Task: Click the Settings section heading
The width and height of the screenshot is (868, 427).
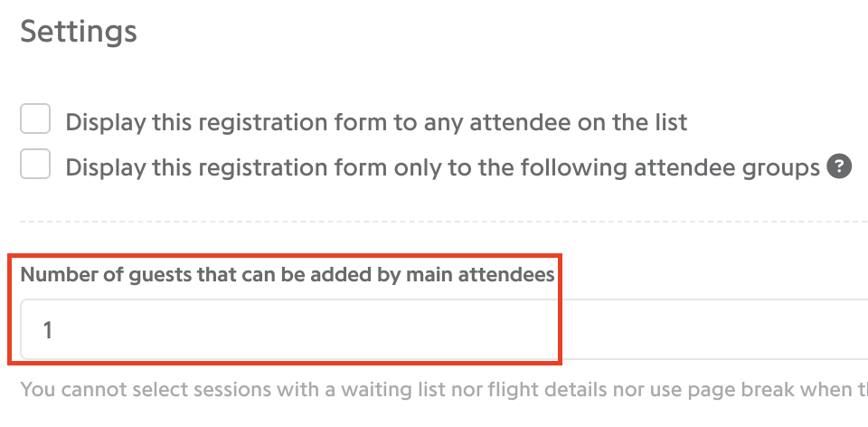Action: coord(79,33)
